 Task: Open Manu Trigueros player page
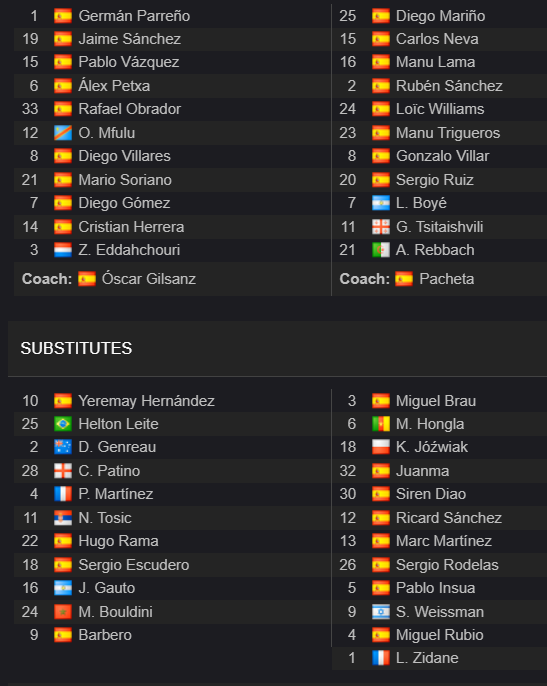pos(448,133)
